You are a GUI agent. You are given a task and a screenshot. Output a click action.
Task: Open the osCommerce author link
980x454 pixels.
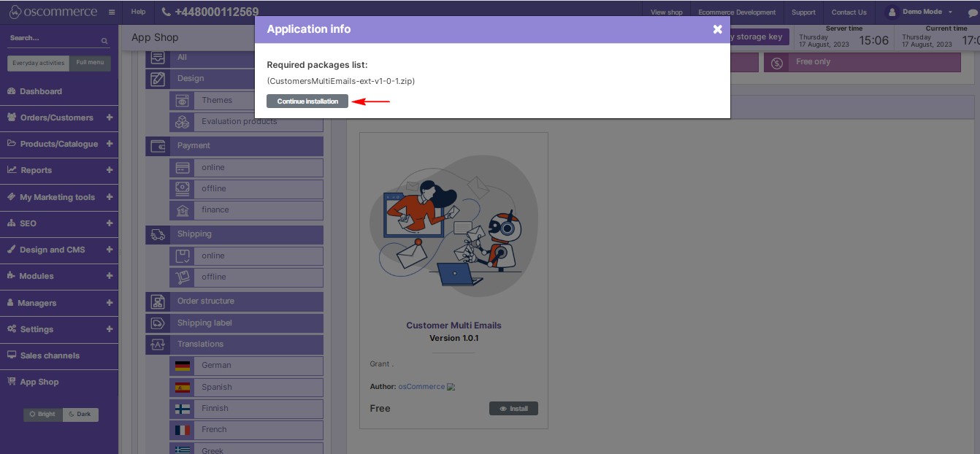click(x=421, y=387)
